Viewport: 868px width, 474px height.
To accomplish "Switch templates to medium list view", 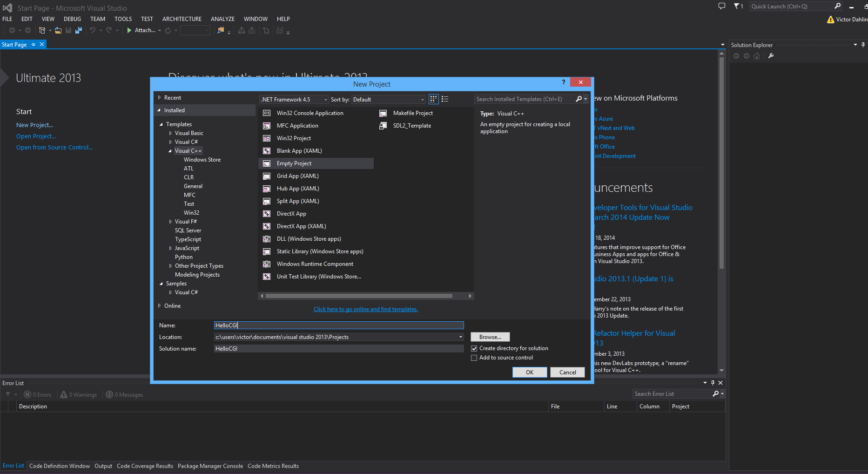I will (x=445, y=99).
